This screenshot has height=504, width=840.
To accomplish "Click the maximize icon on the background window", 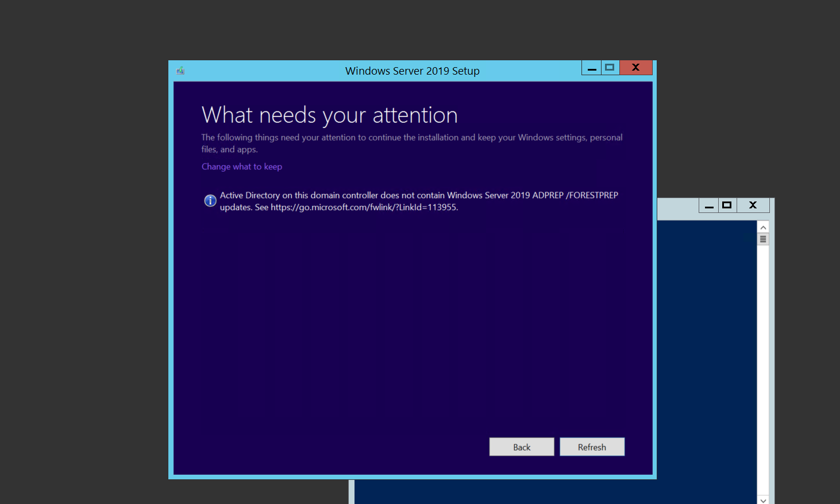I will [x=727, y=205].
